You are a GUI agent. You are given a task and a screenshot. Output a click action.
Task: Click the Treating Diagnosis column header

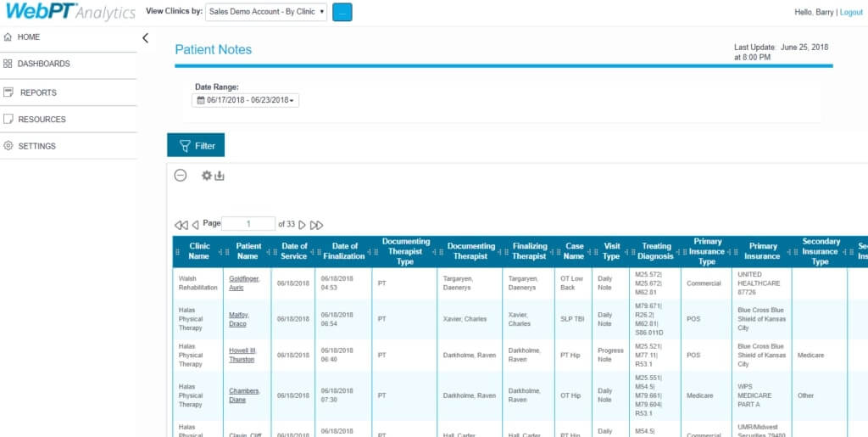[657, 251]
